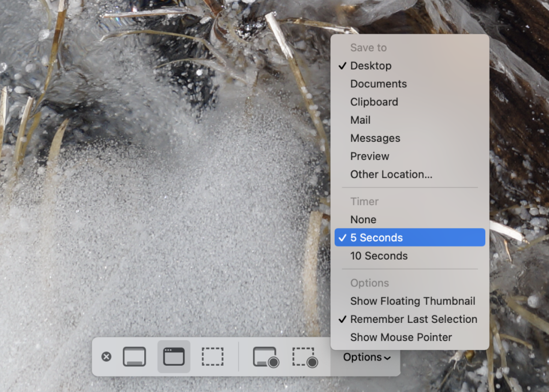549x392 pixels.
Task: Choose Mail as save destination
Action: tap(410, 120)
